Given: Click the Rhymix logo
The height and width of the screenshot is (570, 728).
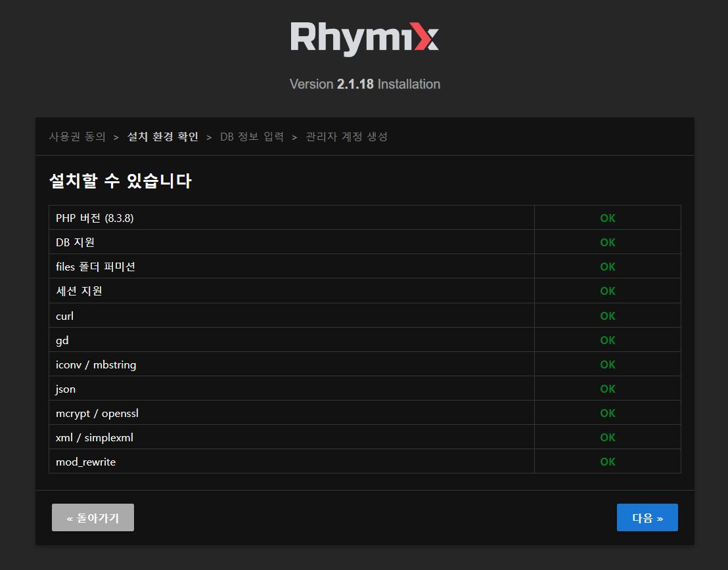Looking at the screenshot, I should pyautogui.click(x=364, y=39).
